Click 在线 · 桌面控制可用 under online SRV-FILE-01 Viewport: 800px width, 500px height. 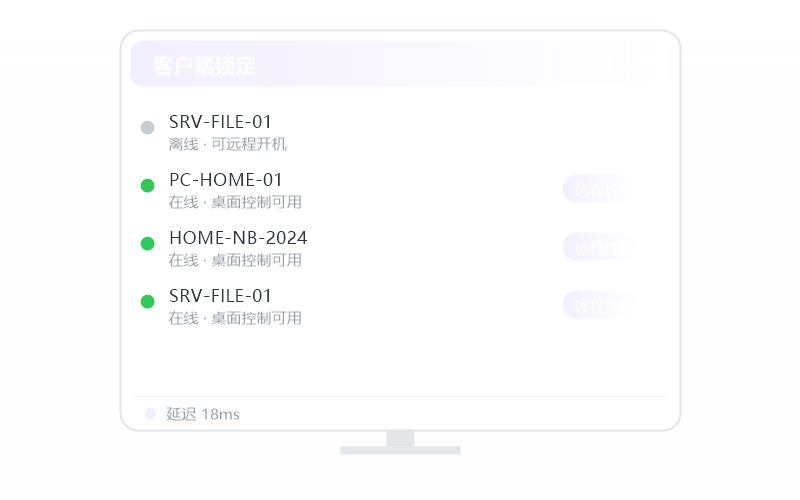235,318
